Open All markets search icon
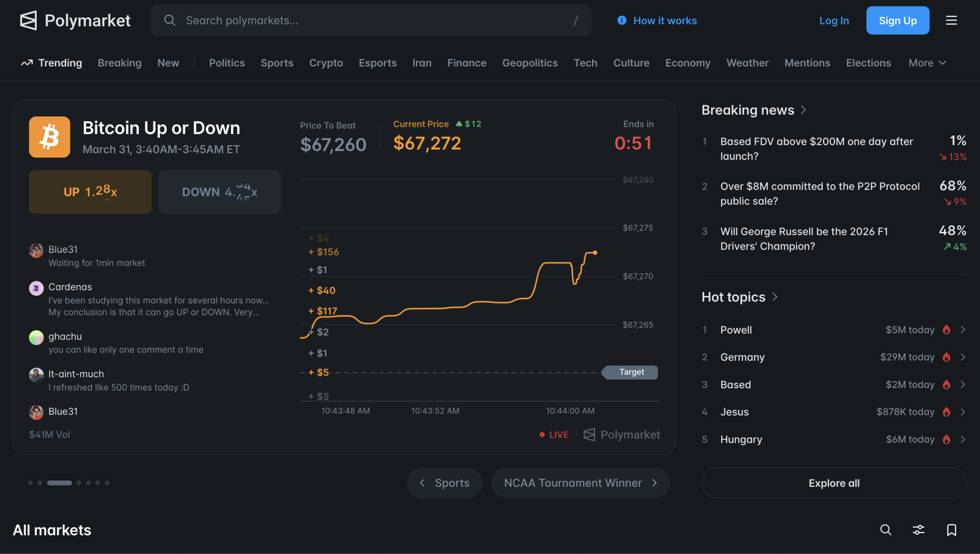This screenshot has width=980, height=554. click(885, 530)
